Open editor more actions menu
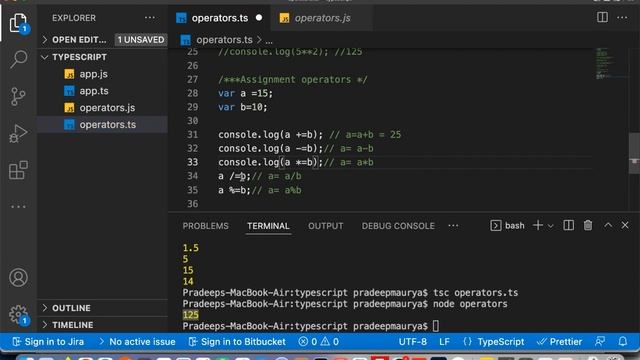640x360 pixels. 622,18
